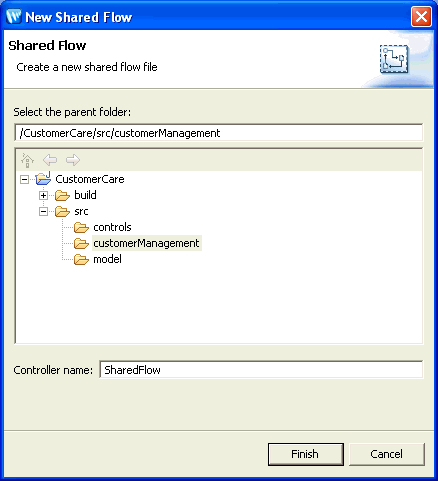This screenshot has height=481, width=438.
Task: Select the model tree item label
Action: (107, 259)
